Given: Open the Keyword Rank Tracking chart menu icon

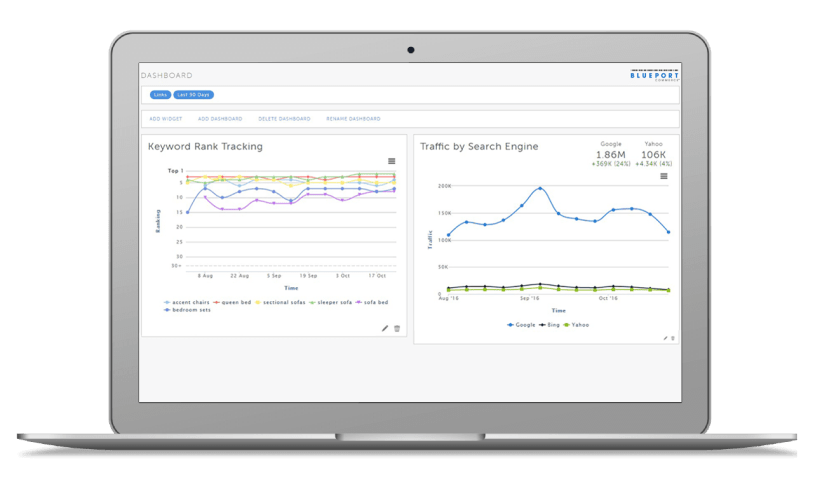Looking at the screenshot, I should coord(391,161).
